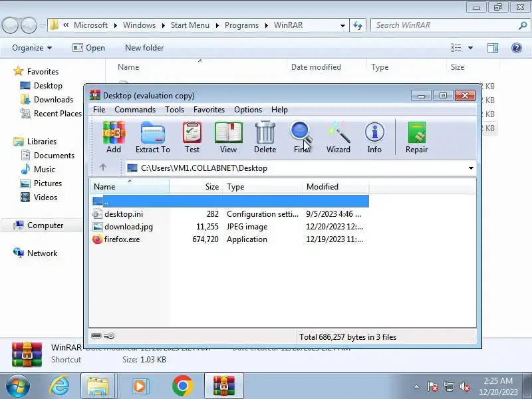Select the desktop.ini file icon
The width and height of the screenshot is (532, 399).
click(97, 213)
